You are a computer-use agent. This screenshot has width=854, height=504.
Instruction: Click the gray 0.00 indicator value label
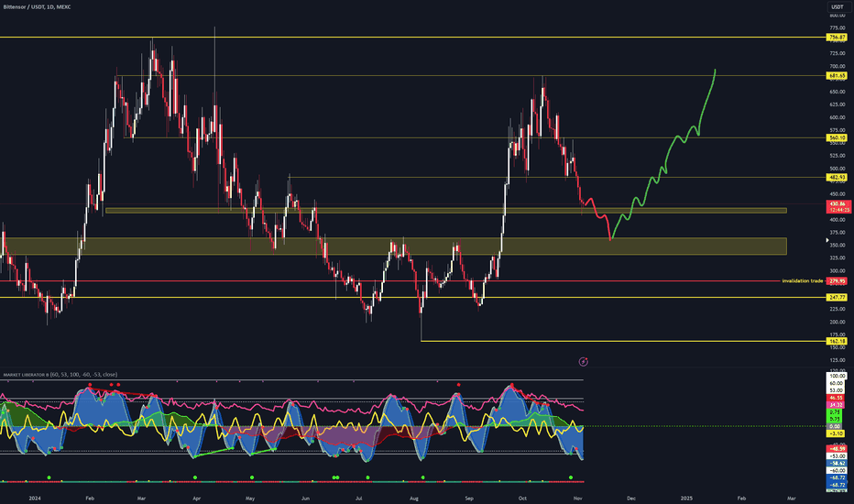point(837,426)
